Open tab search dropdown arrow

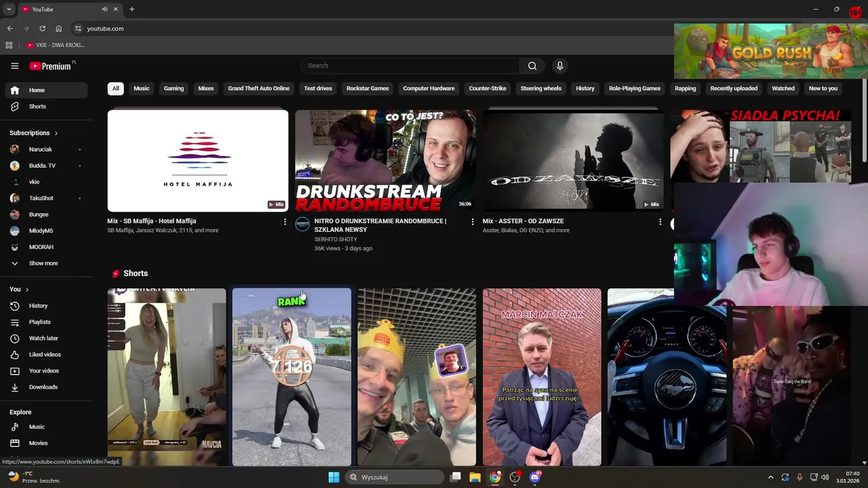9,9
